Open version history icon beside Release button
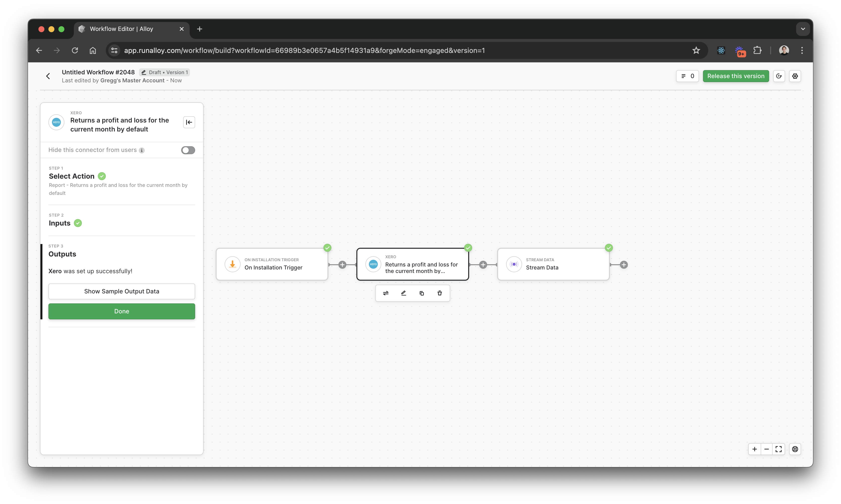The width and height of the screenshot is (841, 504). [x=779, y=76]
